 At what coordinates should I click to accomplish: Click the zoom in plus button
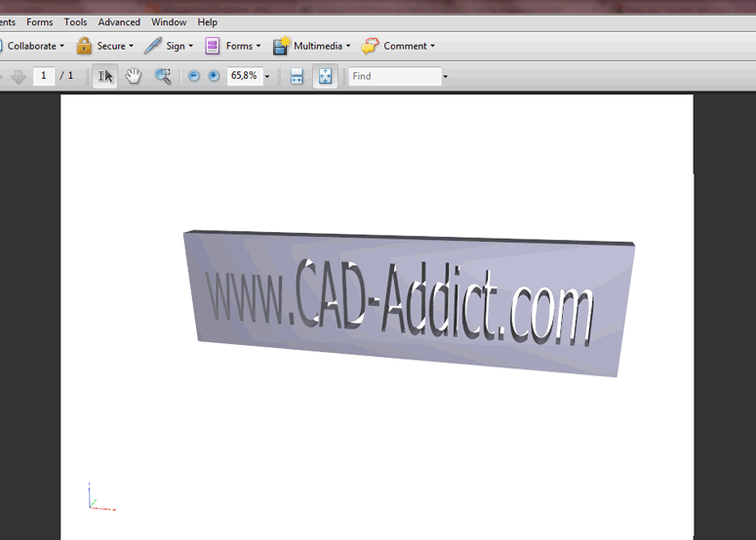[214, 76]
